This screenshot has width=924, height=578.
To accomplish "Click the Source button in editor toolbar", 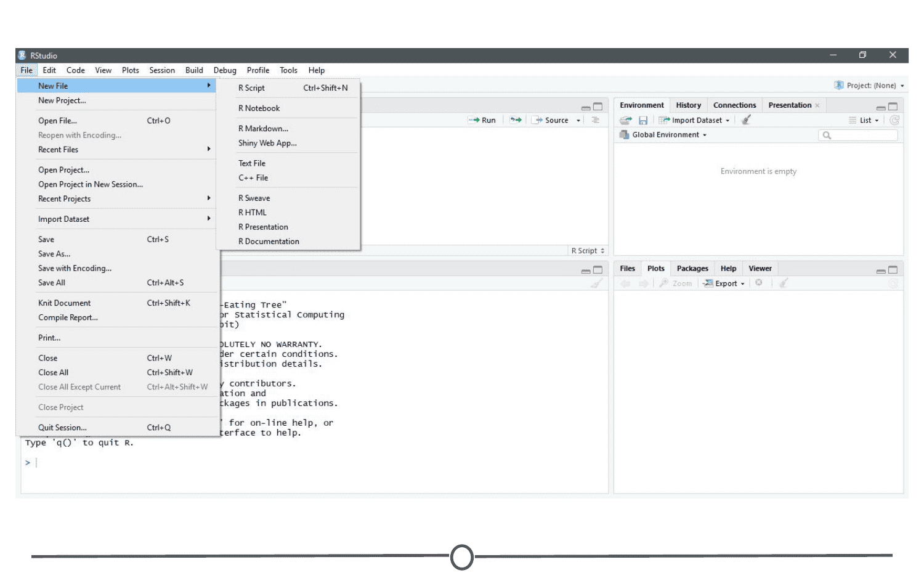I will coord(551,120).
